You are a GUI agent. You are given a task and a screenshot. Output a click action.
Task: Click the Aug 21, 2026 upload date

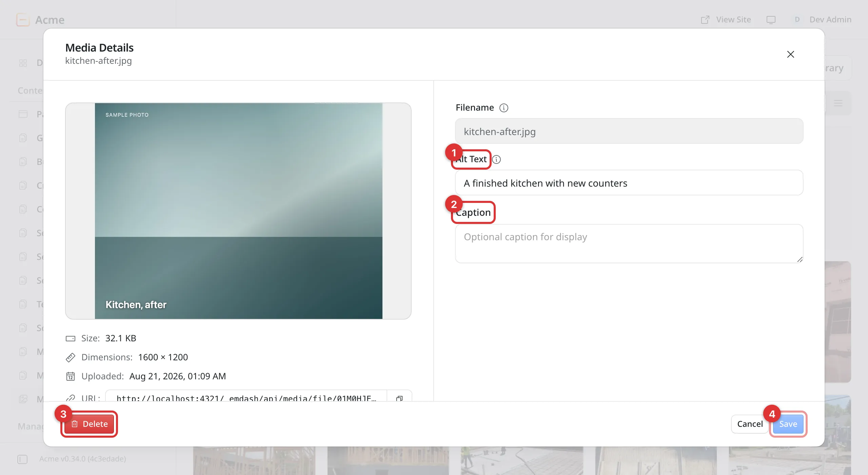pyautogui.click(x=178, y=376)
